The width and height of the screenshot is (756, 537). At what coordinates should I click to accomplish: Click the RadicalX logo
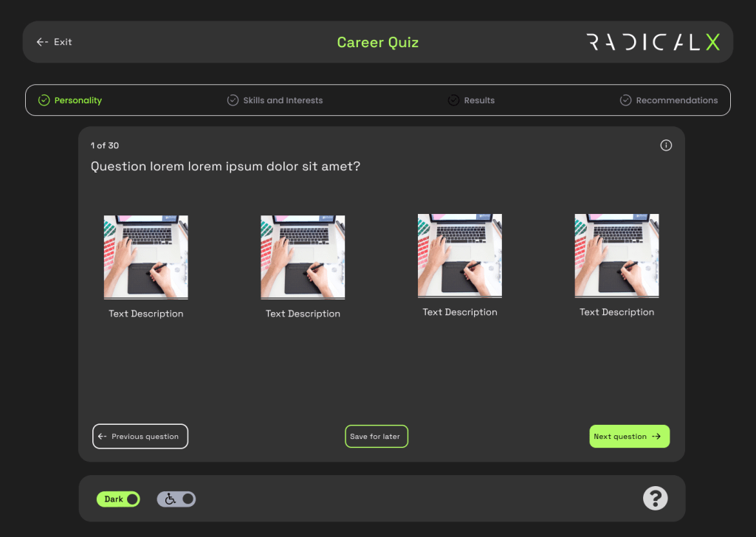click(653, 42)
